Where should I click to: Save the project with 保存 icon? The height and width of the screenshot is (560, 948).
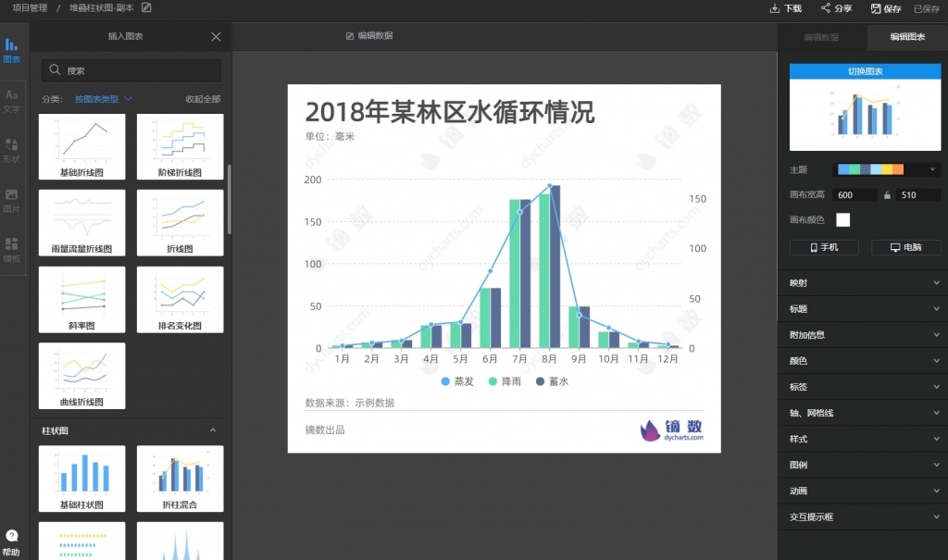pyautogui.click(x=876, y=7)
